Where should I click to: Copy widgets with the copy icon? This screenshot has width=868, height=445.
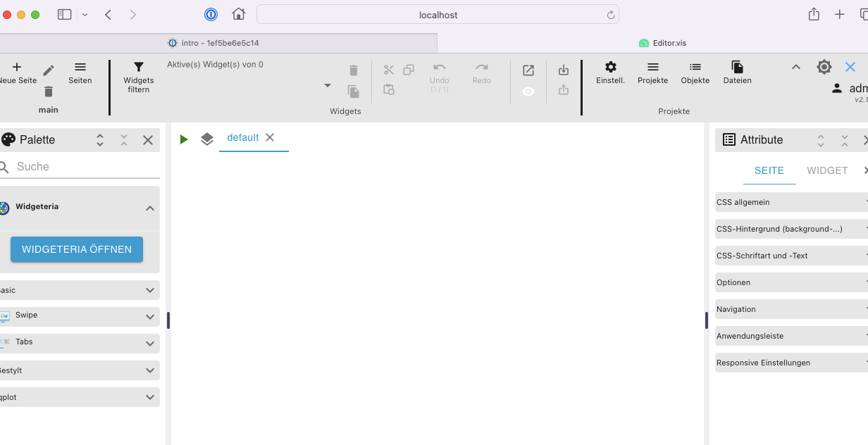tap(409, 70)
